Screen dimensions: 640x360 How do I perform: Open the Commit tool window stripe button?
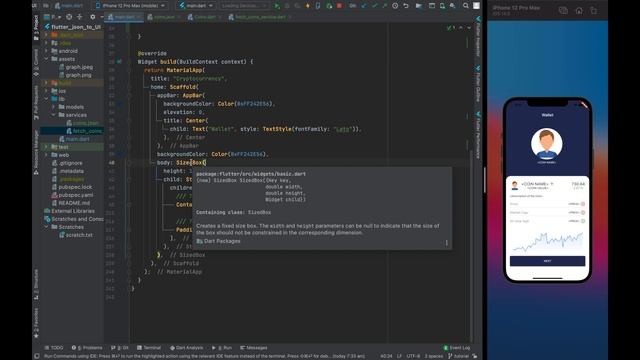(x=36, y=62)
